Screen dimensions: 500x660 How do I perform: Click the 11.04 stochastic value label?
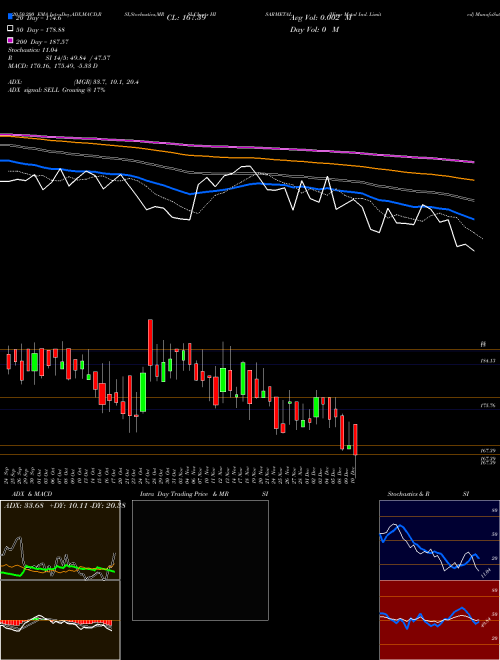click(486, 573)
